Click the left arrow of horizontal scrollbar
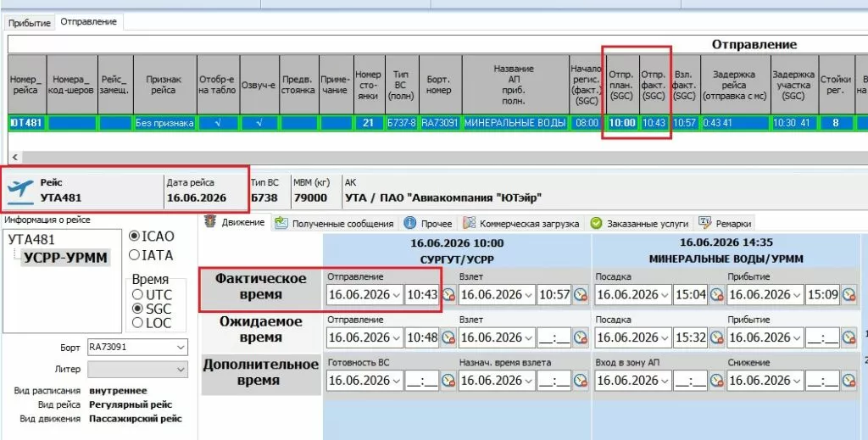 click(x=15, y=157)
